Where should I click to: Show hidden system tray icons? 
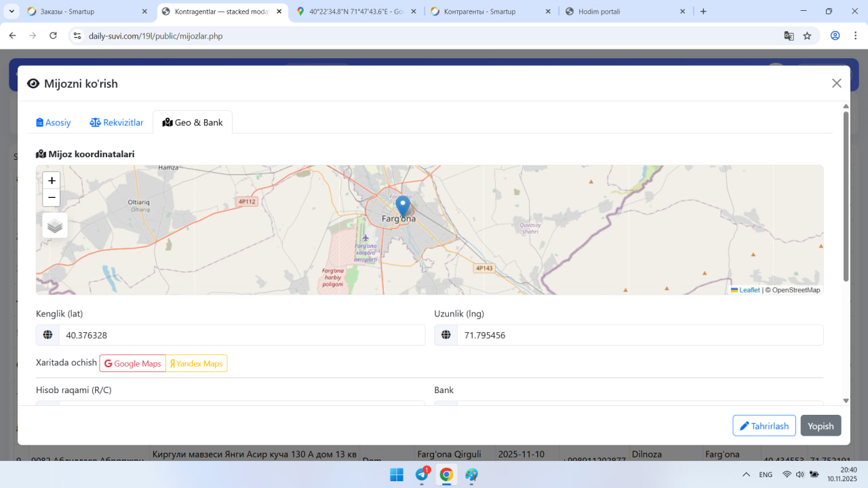[x=746, y=474]
